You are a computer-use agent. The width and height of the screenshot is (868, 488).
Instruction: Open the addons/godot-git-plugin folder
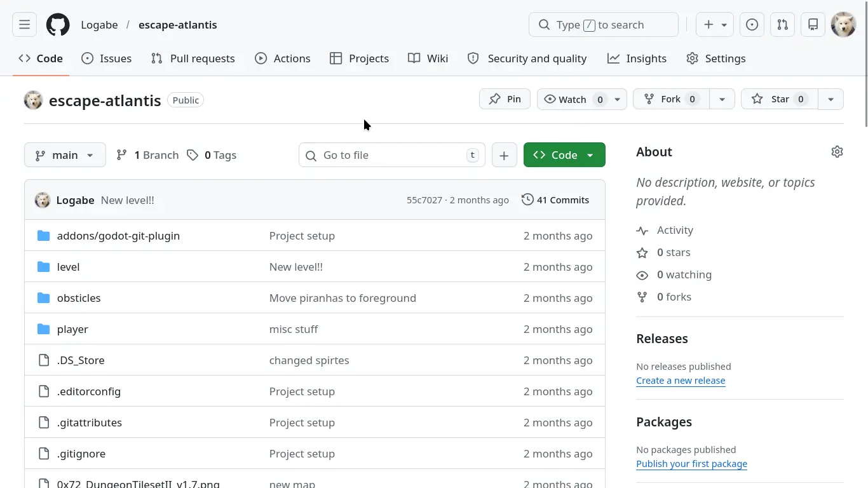pos(118,236)
